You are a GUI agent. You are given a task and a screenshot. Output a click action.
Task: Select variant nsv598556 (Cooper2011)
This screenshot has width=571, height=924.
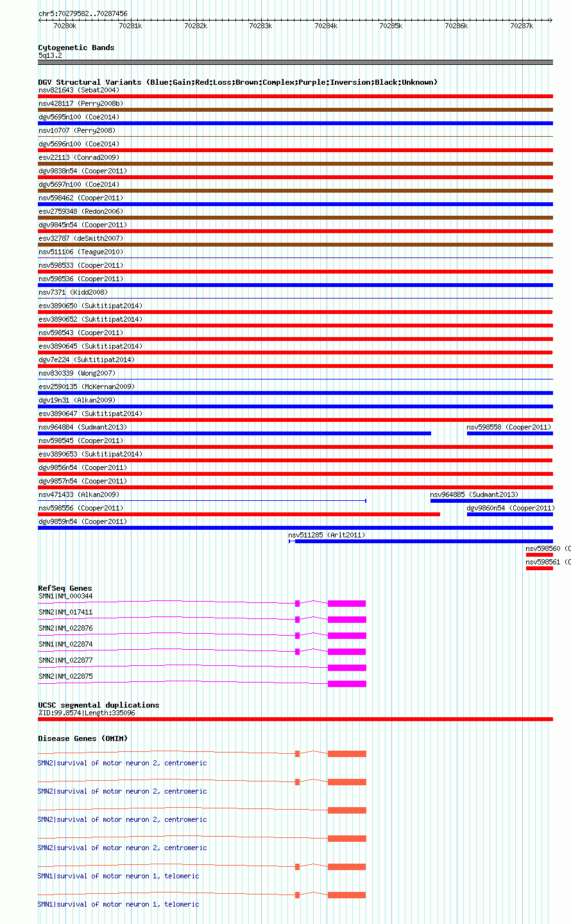(81, 508)
